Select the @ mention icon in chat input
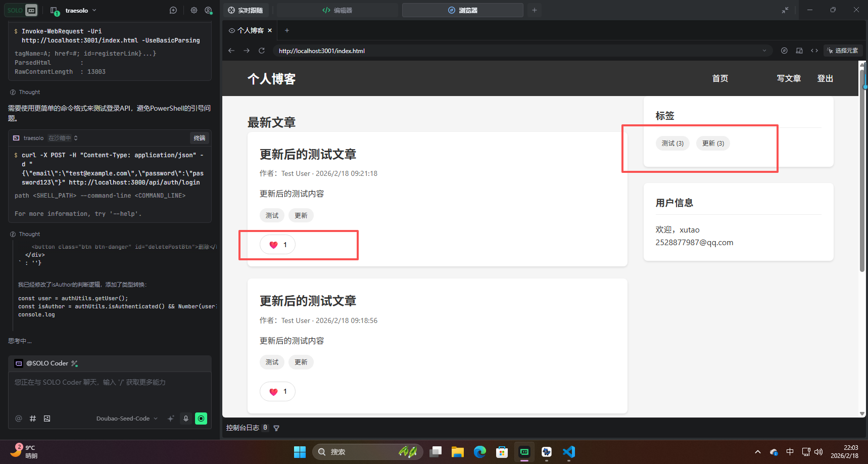The height and width of the screenshot is (464, 868). (x=19, y=419)
